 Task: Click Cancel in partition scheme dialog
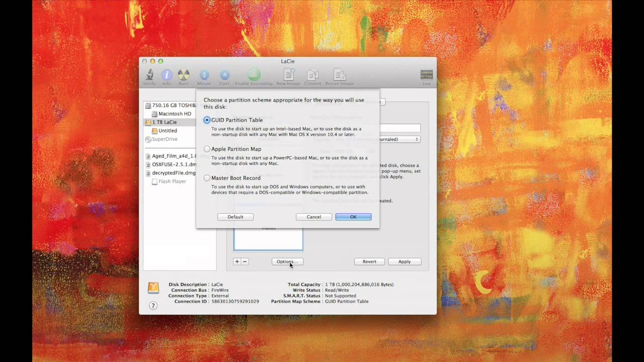(x=313, y=217)
